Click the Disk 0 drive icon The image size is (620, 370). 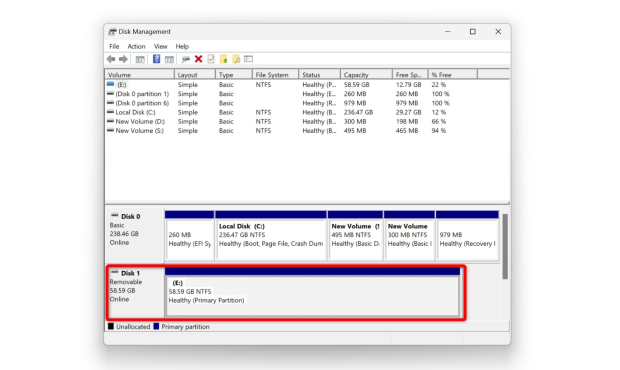tap(115, 215)
